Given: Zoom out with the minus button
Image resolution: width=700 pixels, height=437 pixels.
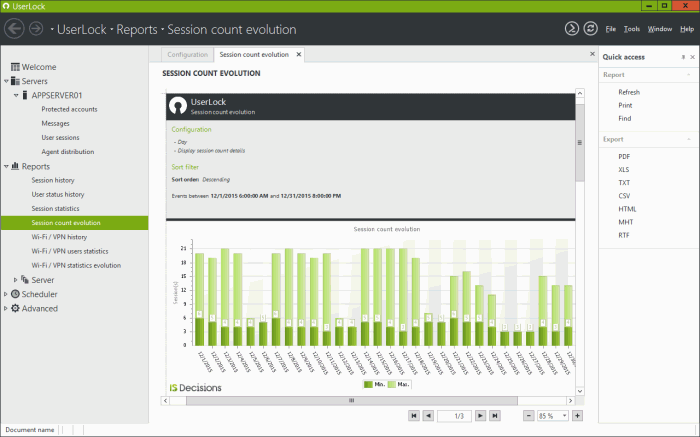Looking at the screenshot, I should click(529, 416).
